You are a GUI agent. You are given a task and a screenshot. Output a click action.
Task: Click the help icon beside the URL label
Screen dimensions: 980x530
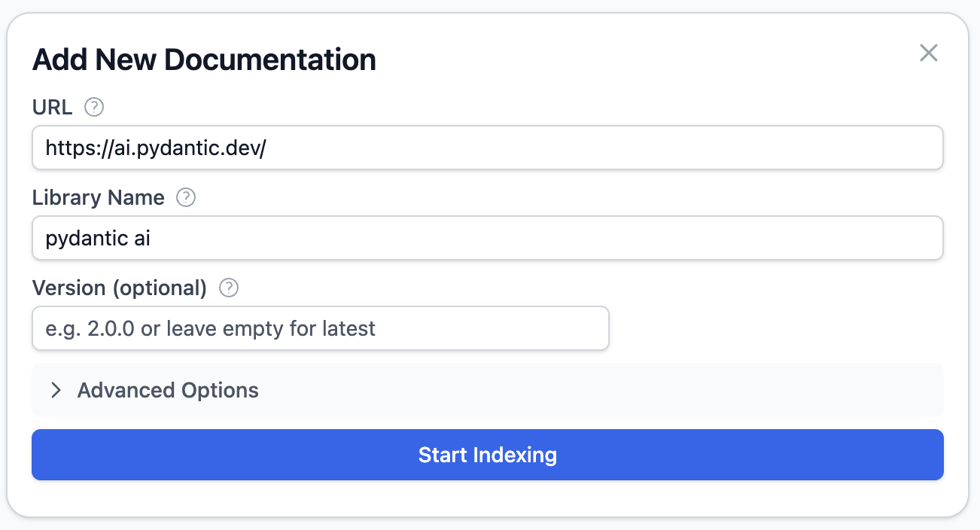click(x=94, y=108)
